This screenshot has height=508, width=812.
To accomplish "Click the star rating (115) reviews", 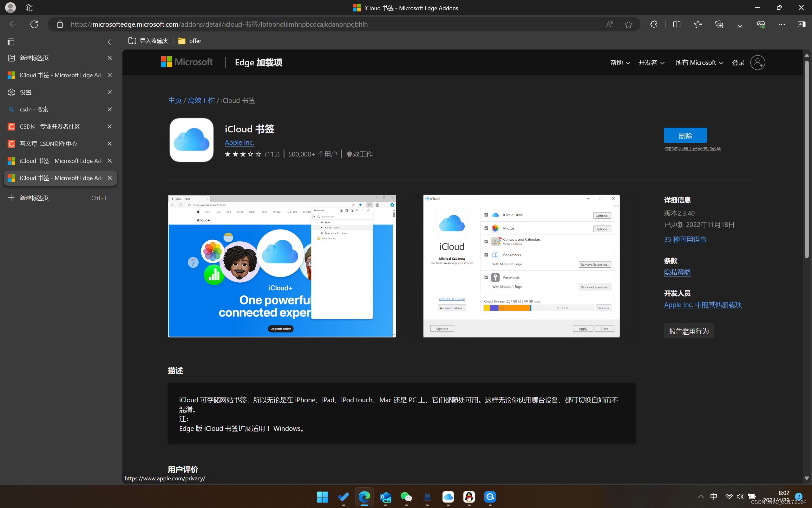I will [x=252, y=154].
